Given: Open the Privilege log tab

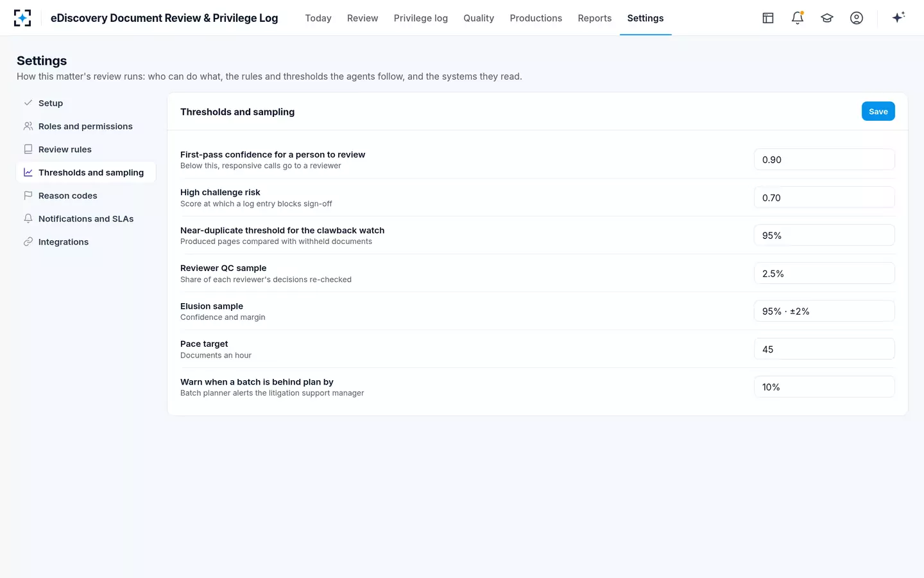Looking at the screenshot, I should (x=421, y=18).
